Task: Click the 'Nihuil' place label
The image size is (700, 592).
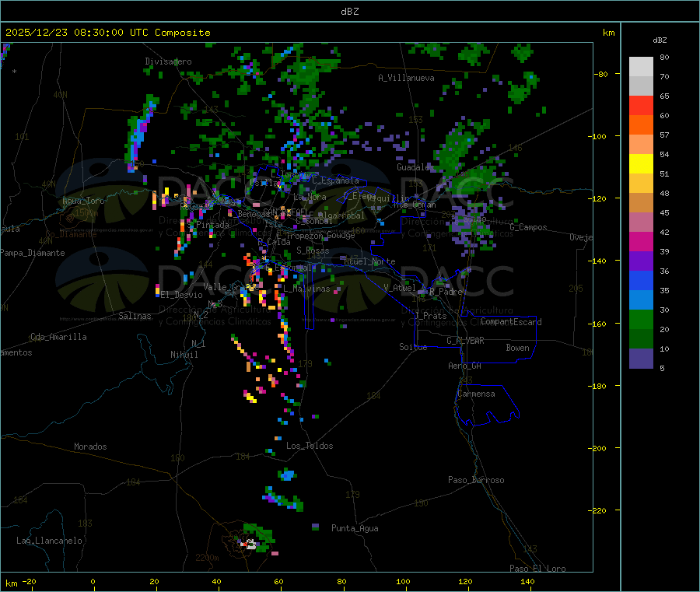Action: (x=184, y=355)
